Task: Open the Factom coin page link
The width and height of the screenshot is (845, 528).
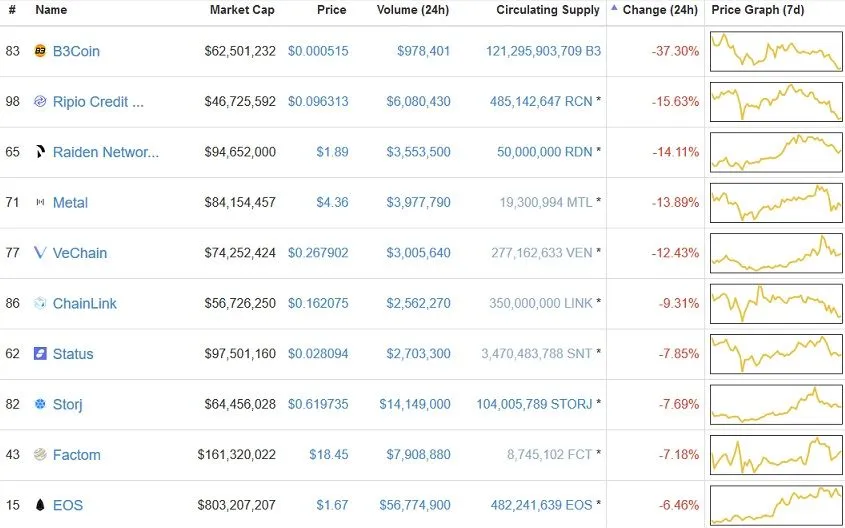Action: point(77,455)
